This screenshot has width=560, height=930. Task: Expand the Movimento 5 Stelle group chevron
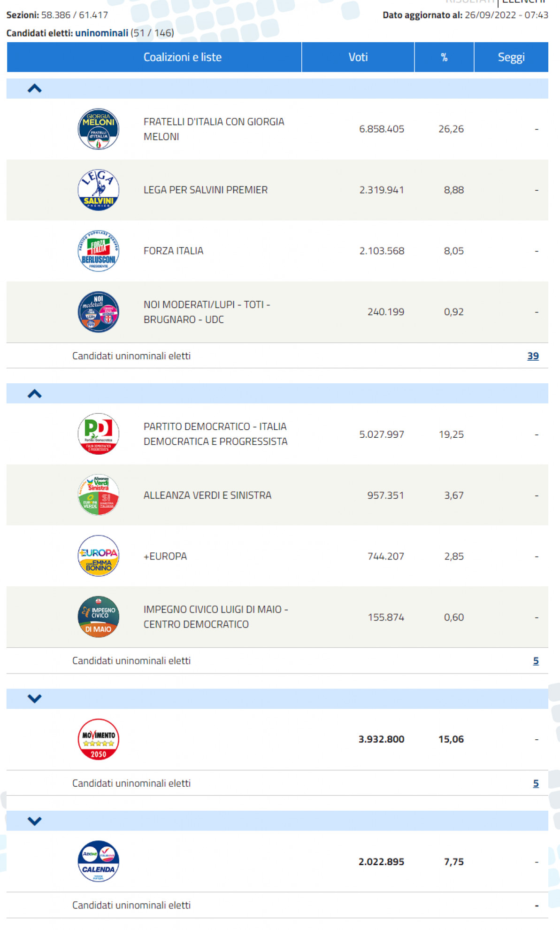pyautogui.click(x=35, y=698)
